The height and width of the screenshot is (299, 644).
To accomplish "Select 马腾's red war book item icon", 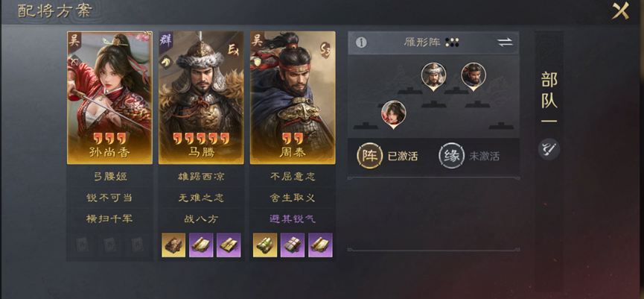I will pos(173,245).
